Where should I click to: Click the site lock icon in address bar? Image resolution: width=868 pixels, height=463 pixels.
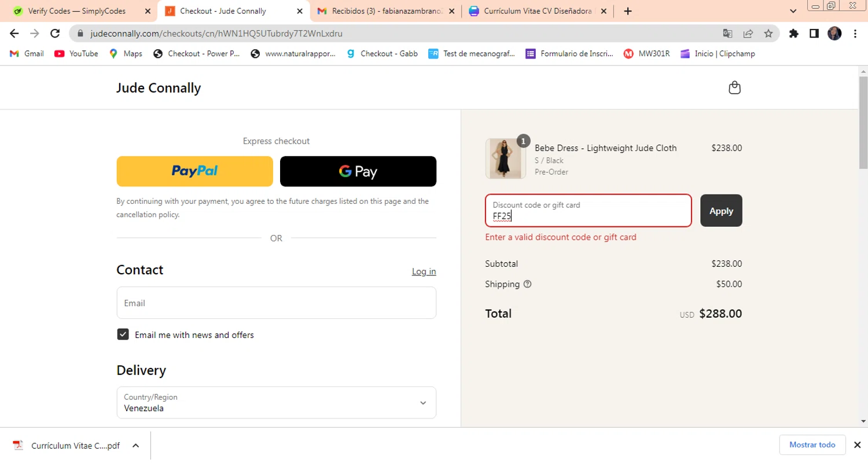tap(80, 34)
